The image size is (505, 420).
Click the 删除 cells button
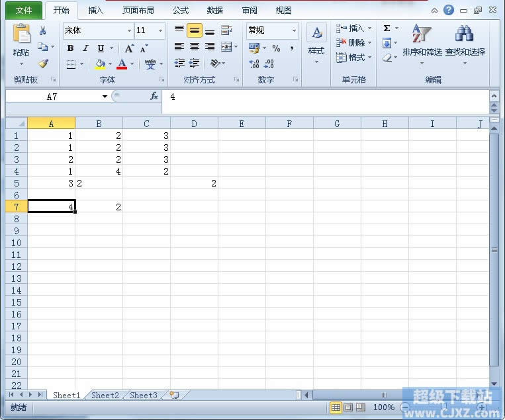coord(353,43)
